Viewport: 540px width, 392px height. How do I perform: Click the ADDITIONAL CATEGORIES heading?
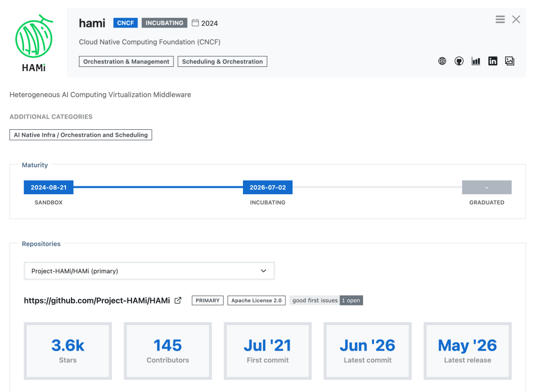pyautogui.click(x=51, y=116)
